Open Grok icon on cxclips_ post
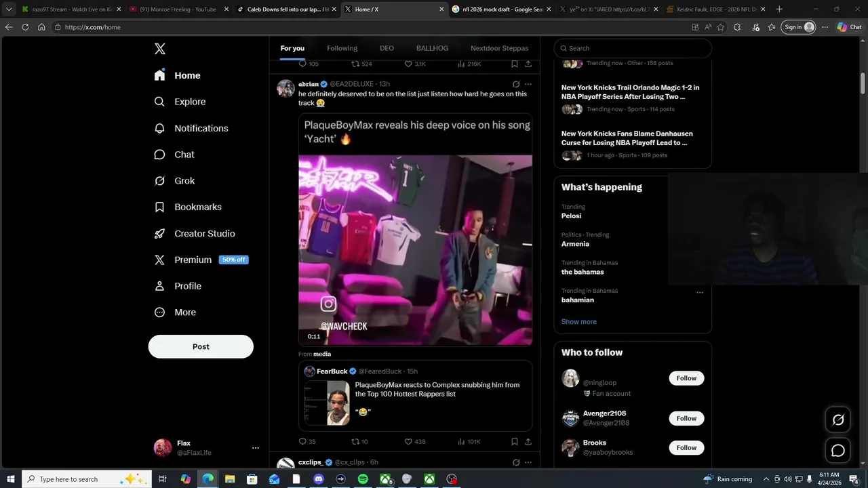868x488 pixels. tap(516, 462)
